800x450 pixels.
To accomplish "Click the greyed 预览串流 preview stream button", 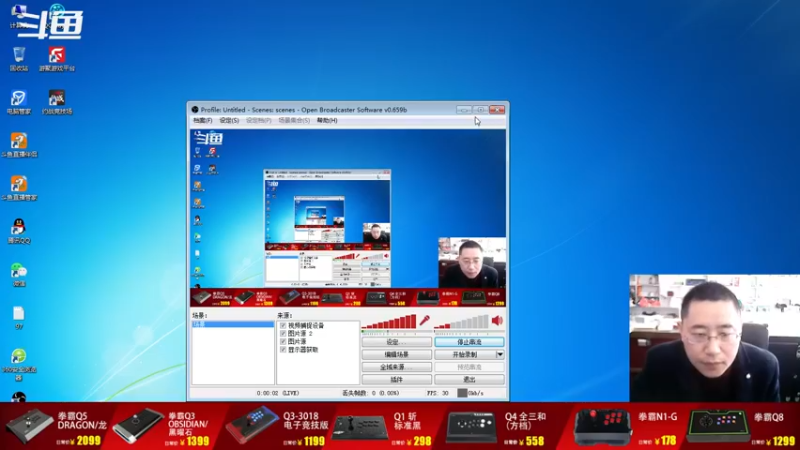I will point(469,367).
